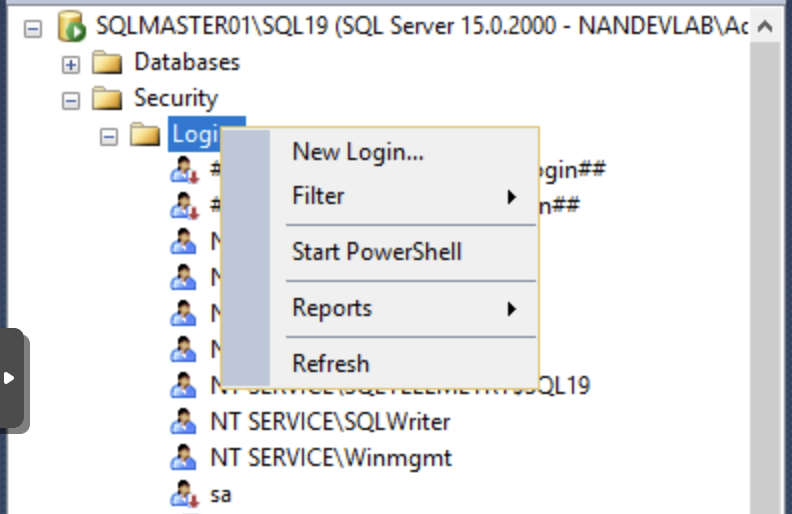Select the NT SERVICE\SQLWriter login

click(330, 422)
